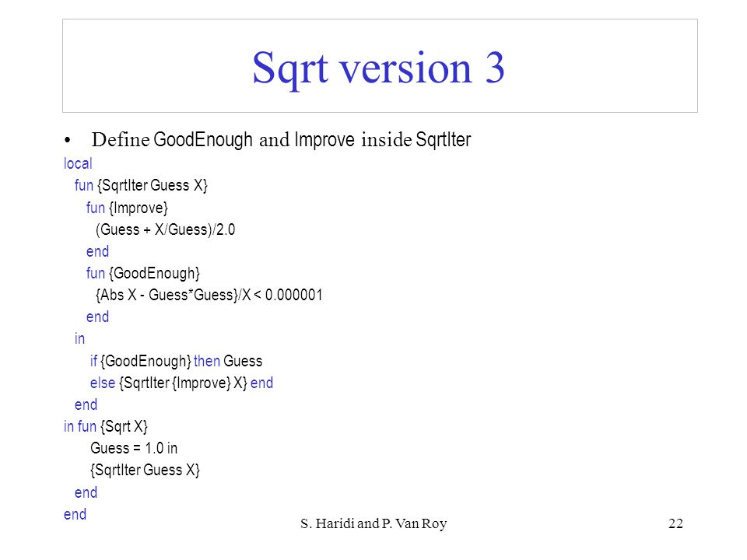Click the line "Guess = 1.0 in"

tap(134, 448)
